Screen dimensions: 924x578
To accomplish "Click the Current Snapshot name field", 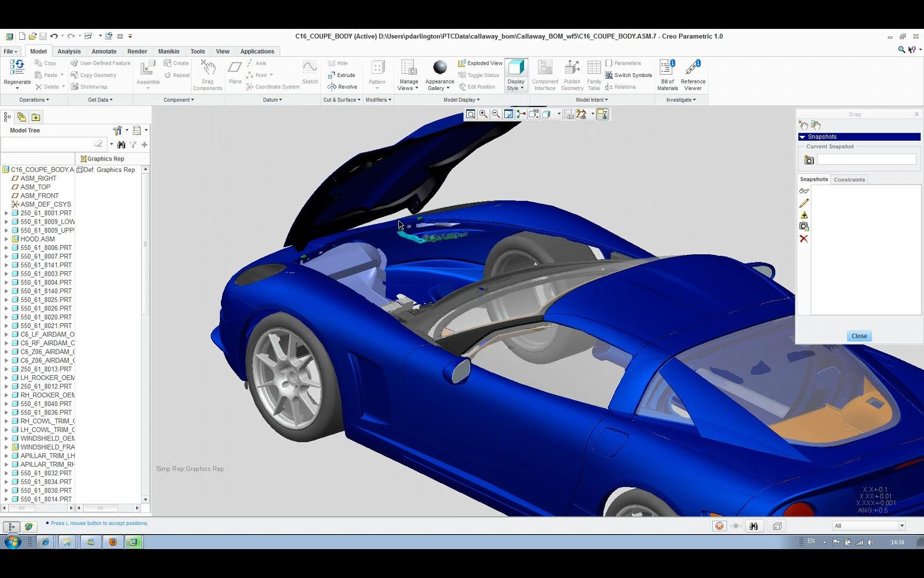I will (866, 159).
